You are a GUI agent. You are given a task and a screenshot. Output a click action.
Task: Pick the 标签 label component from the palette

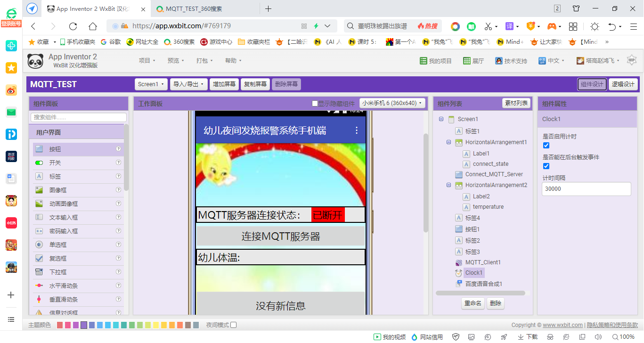[78, 176]
